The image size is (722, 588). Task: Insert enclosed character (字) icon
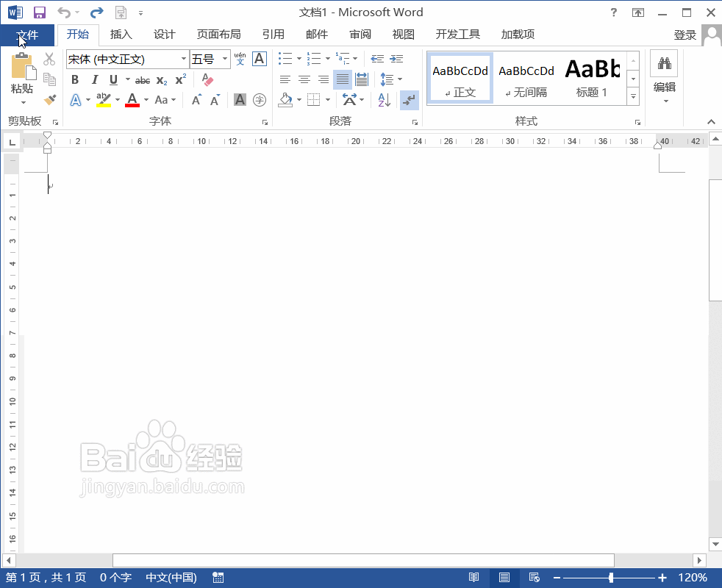[x=260, y=100]
